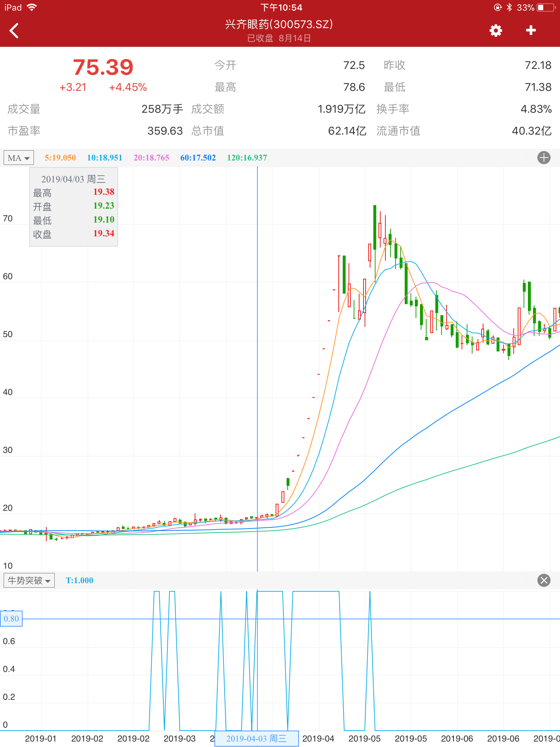Tap the price change +3.21
This screenshot has width=560, height=747.
pos(73,88)
